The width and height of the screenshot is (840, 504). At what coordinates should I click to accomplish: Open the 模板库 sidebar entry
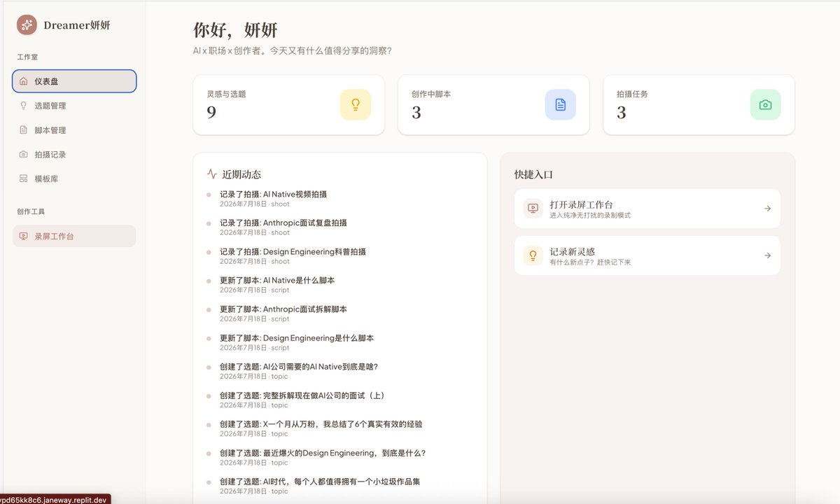74,178
